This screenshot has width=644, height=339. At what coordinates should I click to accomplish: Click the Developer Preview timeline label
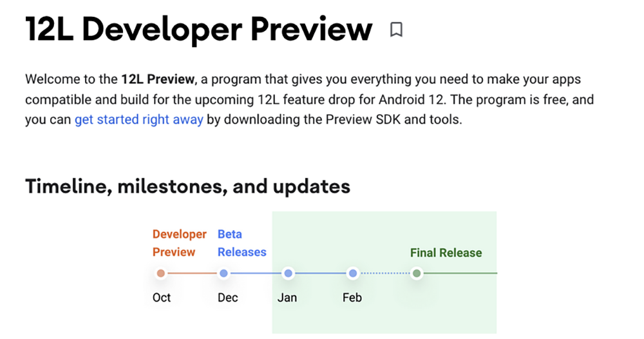(x=180, y=243)
